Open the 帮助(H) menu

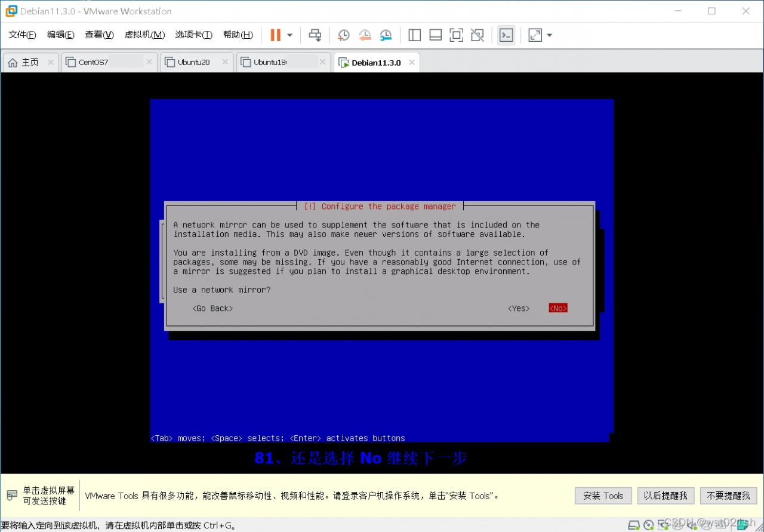coord(238,35)
